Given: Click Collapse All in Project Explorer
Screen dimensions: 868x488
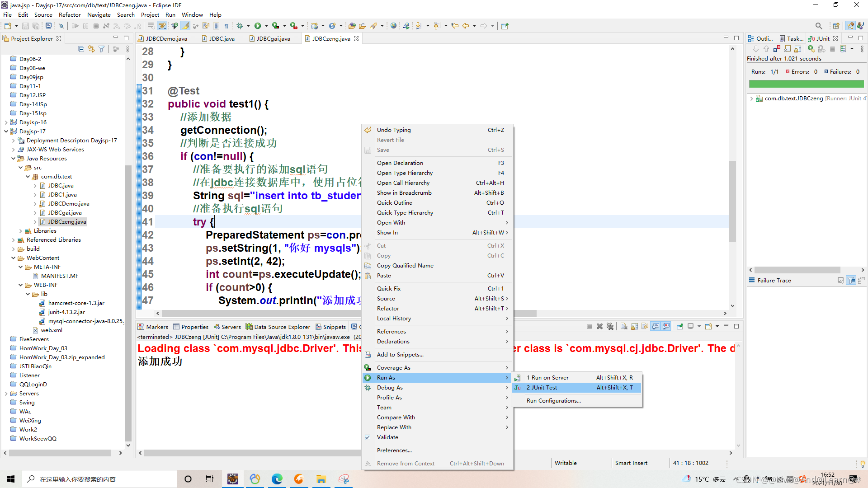Looking at the screenshot, I should 81,49.
